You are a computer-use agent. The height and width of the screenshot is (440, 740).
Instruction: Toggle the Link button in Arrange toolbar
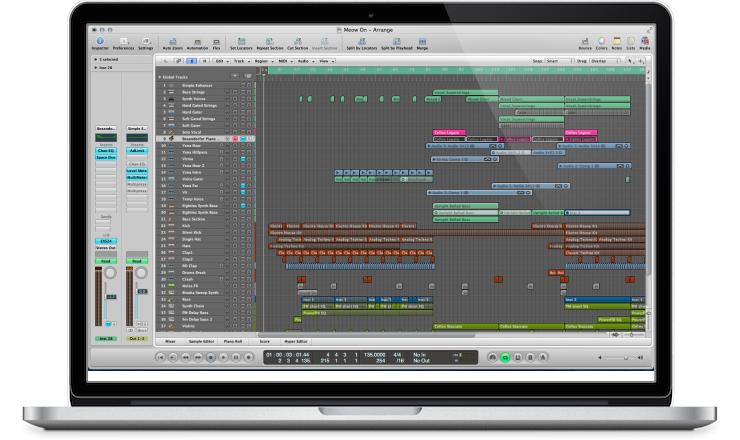pyautogui.click(x=178, y=61)
